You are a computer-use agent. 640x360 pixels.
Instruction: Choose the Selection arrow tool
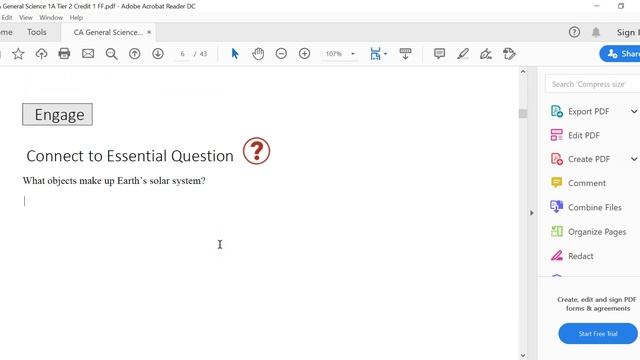(235, 53)
